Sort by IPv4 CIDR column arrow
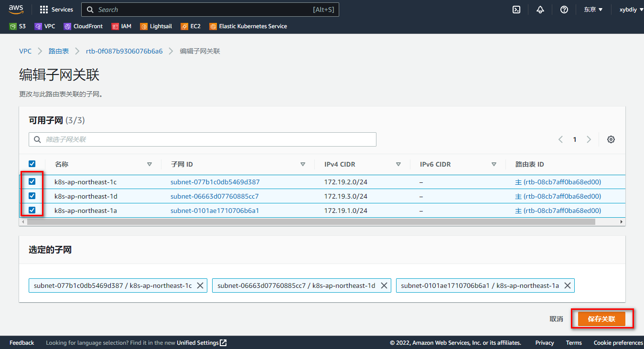 398,164
